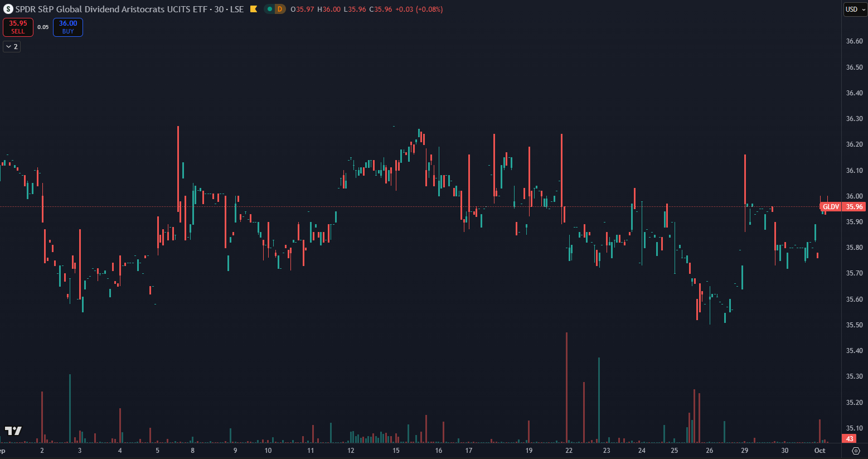Click the 22 date label on time axis
The width and height of the screenshot is (868, 459).
569,451
